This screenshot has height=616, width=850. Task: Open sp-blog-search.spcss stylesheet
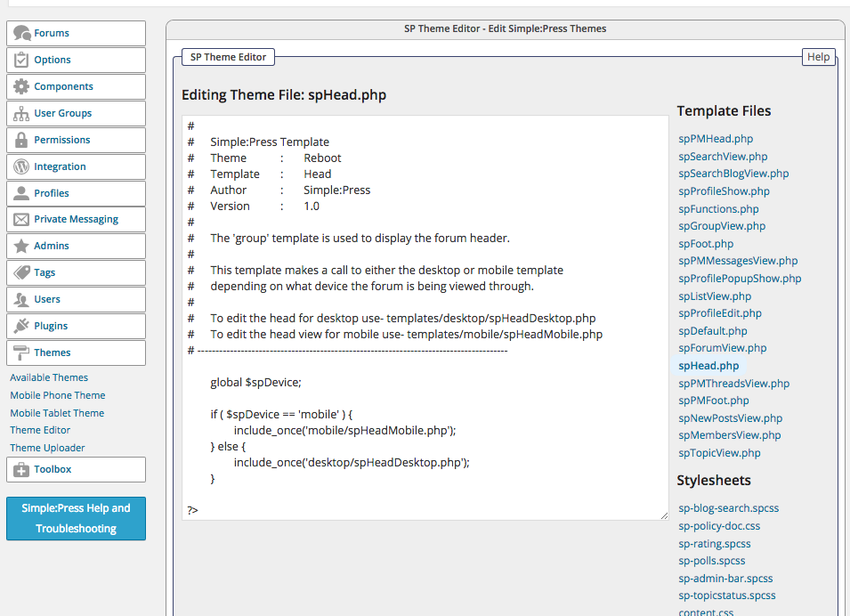729,508
